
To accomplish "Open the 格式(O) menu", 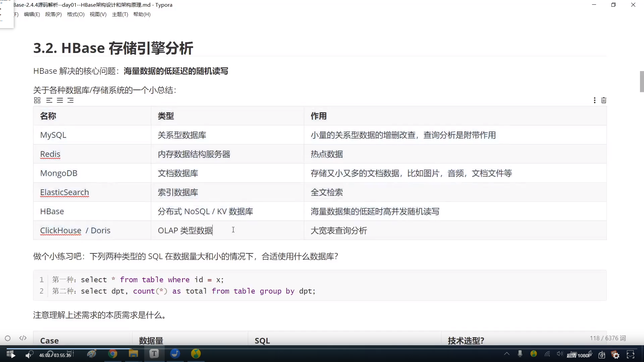I will (x=75, y=14).
